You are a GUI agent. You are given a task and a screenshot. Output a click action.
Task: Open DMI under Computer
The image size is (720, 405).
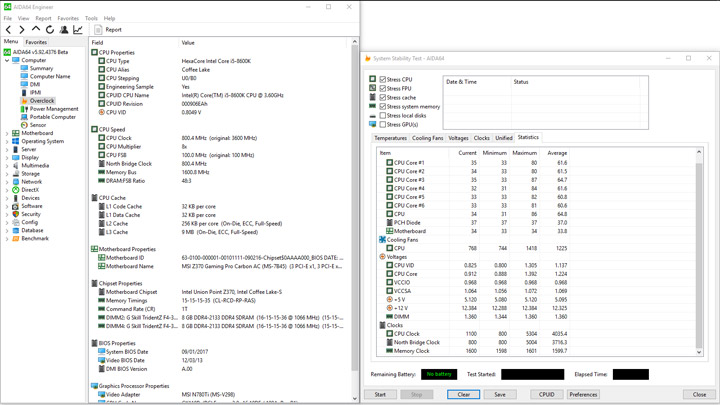(35, 84)
